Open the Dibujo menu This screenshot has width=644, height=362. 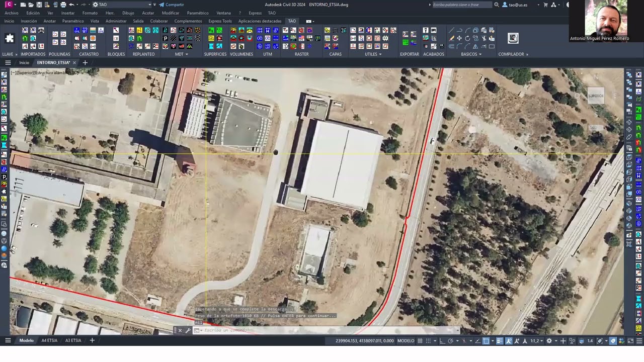pos(128,13)
